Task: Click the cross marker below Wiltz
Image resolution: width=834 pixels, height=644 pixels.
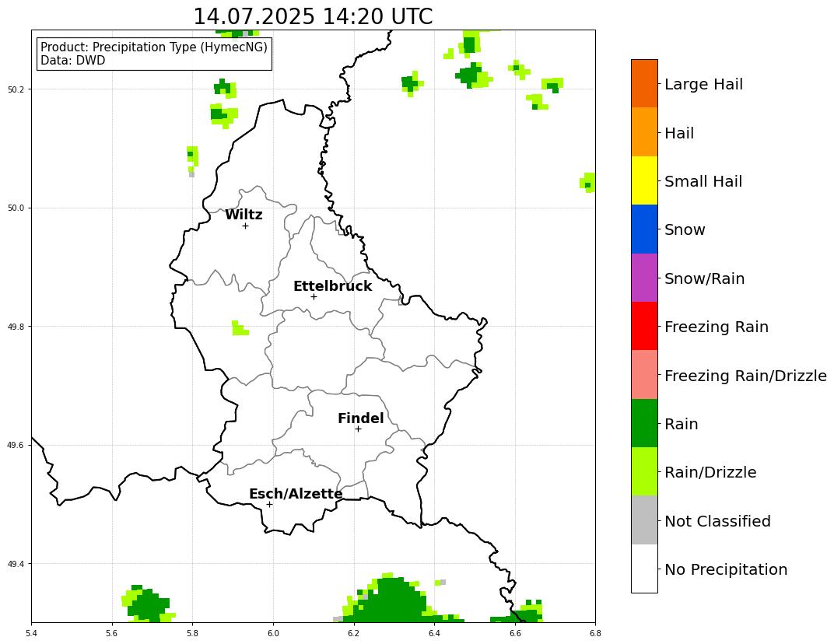Action: pyautogui.click(x=245, y=226)
